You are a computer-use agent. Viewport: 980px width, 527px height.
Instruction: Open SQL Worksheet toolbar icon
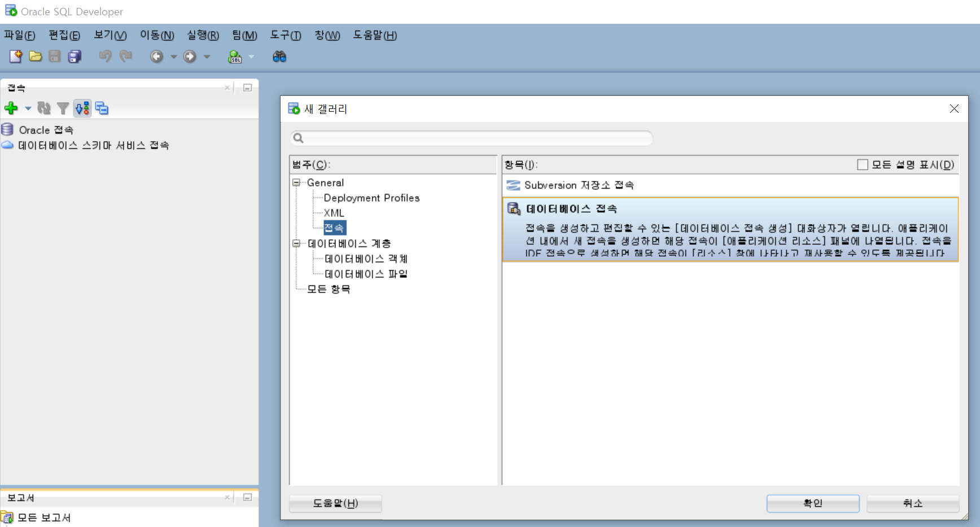pos(235,56)
